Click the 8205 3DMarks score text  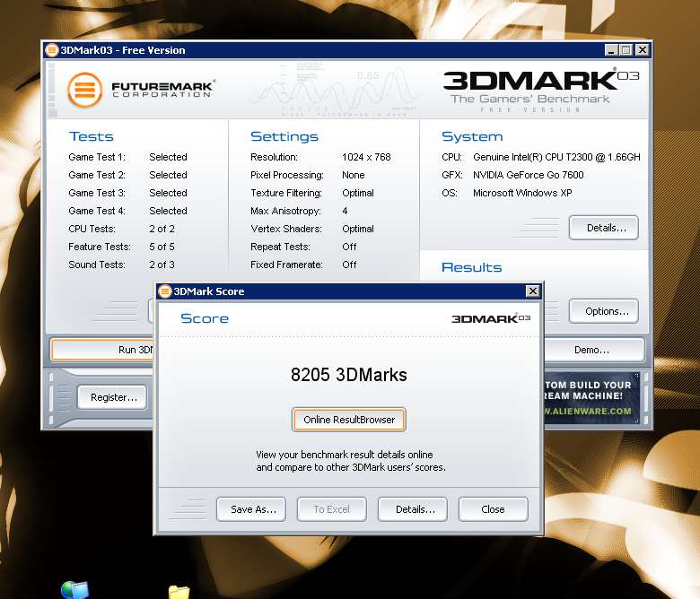tap(349, 375)
